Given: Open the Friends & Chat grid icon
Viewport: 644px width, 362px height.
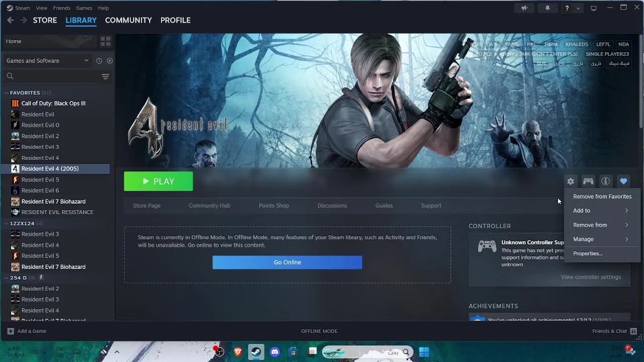Looking at the screenshot, I should point(633,331).
